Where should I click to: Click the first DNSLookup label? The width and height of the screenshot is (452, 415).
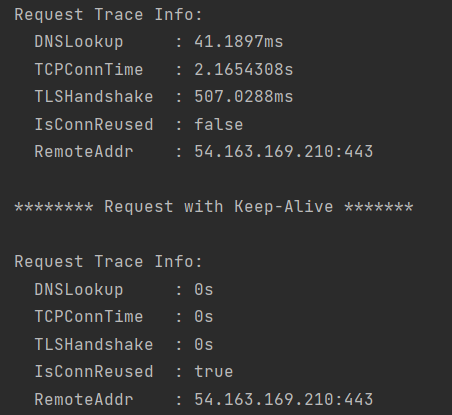79,42
